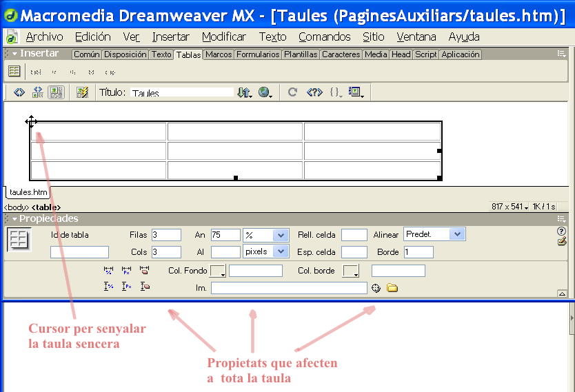The width and height of the screenshot is (575, 392).
Task: Collapse Property inspector bottom corner arrow
Action: tap(562, 293)
